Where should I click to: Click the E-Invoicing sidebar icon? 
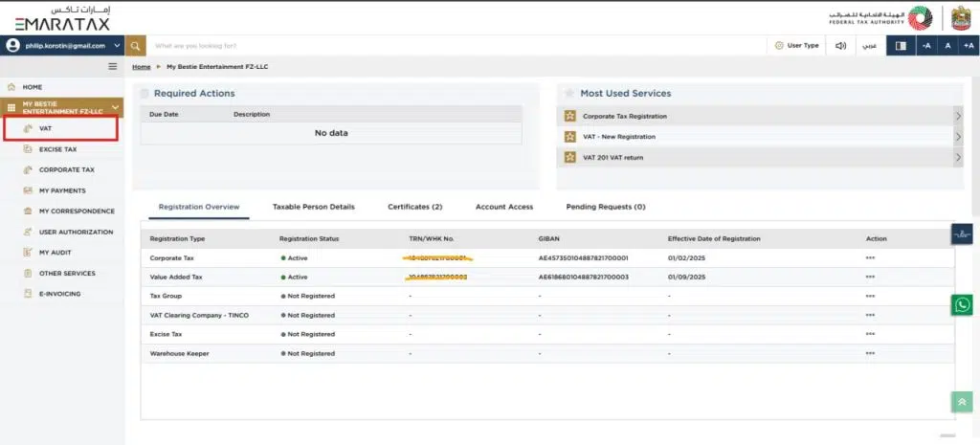click(x=28, y=294)
